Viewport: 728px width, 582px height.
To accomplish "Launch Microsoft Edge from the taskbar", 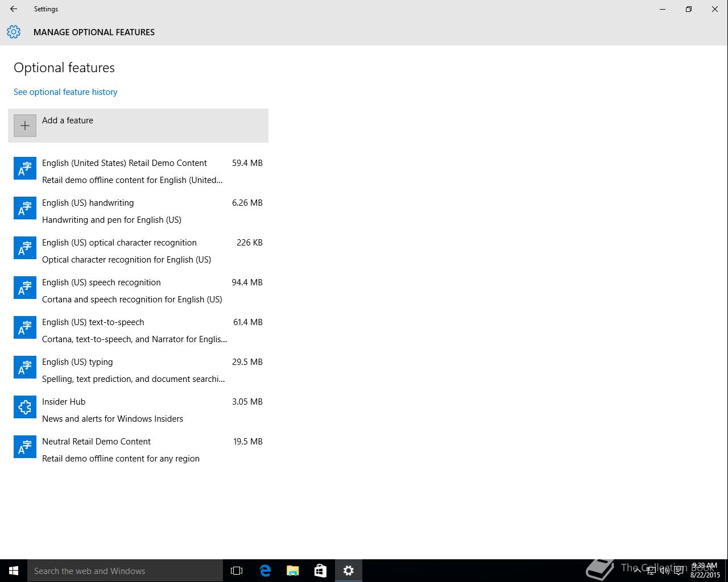I will (x=265, y=571).
